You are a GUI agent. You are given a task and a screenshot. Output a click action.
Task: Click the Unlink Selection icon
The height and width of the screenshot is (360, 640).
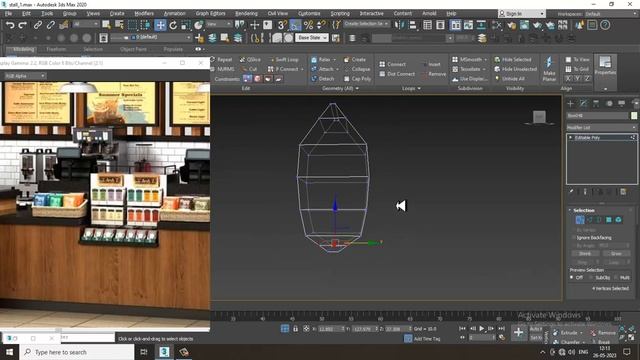coord(50,25)
